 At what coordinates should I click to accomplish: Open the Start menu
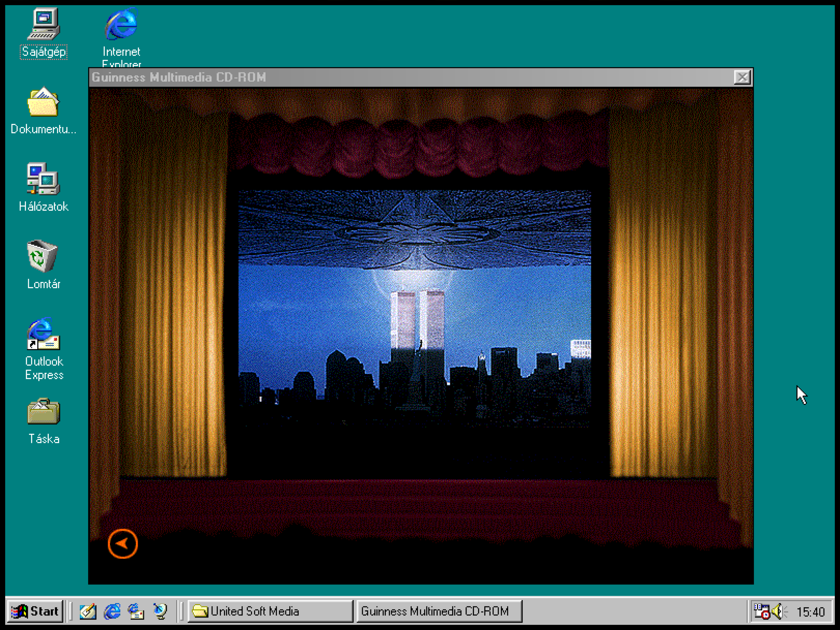(x=35, y=611)
